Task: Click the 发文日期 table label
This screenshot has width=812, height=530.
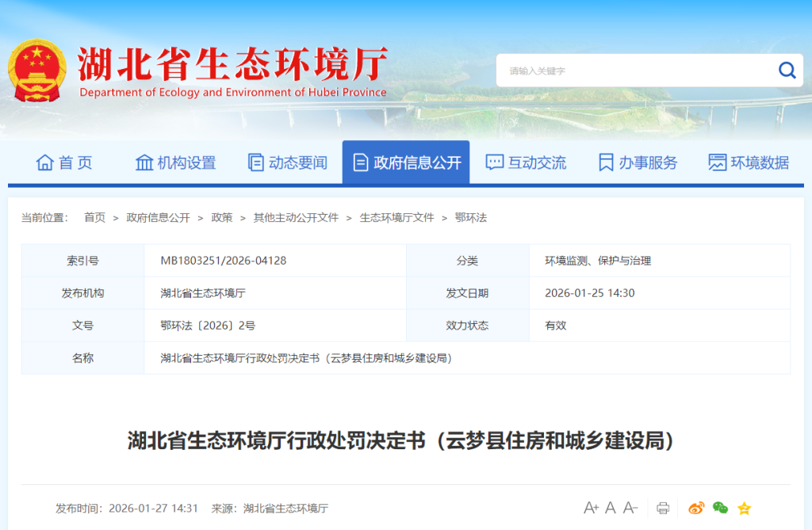Action: (x=467, y=293)
